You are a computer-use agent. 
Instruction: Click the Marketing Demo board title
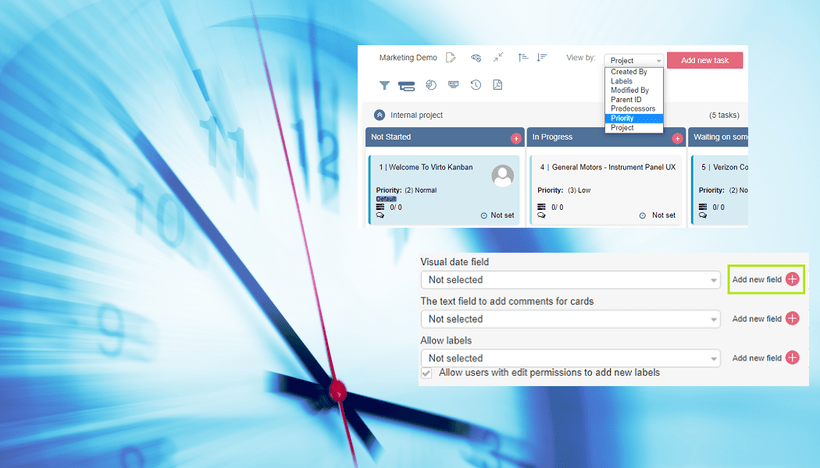(x=408, y=58)
